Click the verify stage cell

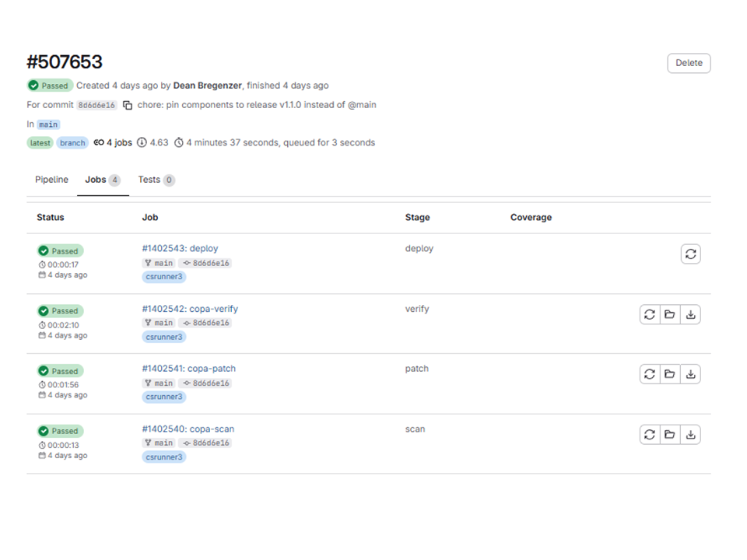[x=417, y=309]
